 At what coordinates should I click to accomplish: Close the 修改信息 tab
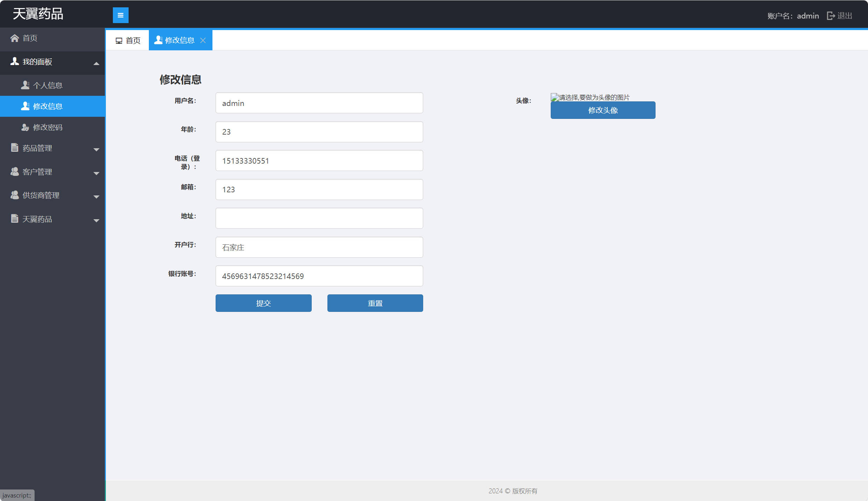203,41
